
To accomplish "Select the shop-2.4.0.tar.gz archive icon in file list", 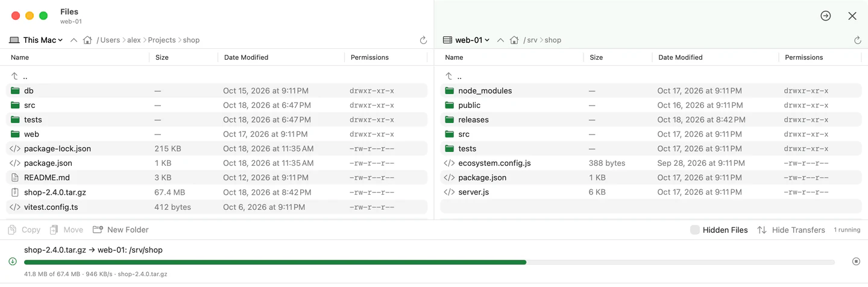I will point(15,192).
